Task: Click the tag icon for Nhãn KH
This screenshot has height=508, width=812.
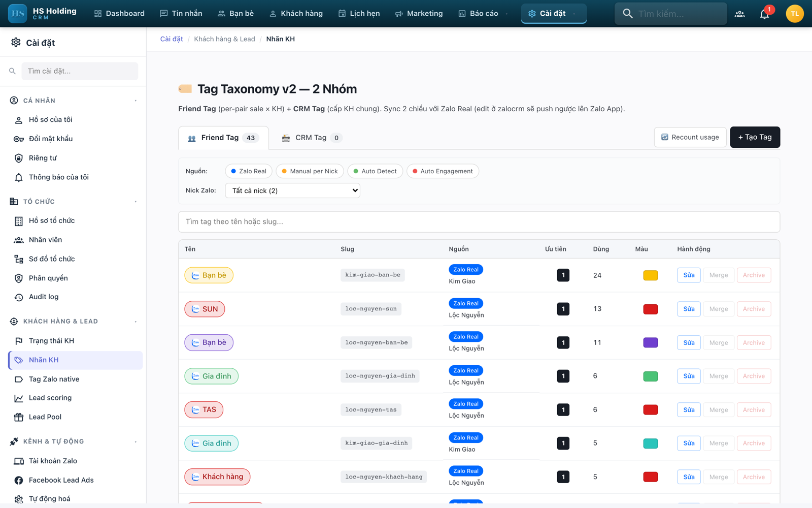Action: [x=19, y=360]
